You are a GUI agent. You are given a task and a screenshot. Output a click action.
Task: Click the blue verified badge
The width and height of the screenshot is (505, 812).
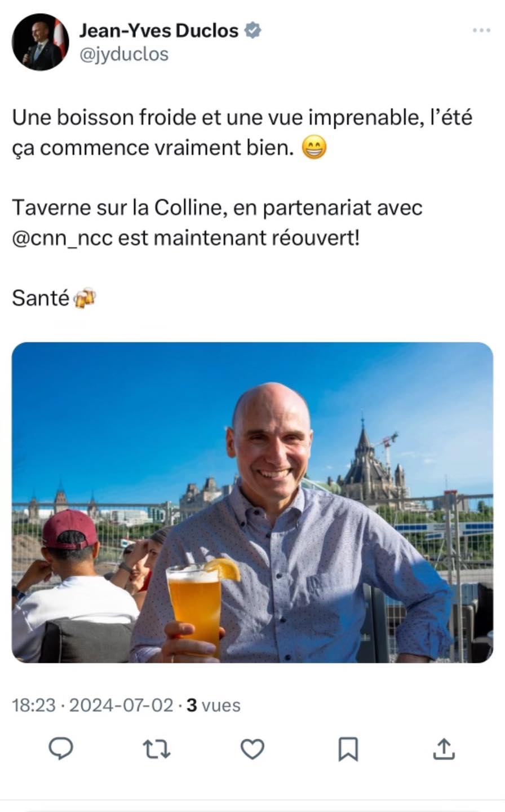[252, 30]
